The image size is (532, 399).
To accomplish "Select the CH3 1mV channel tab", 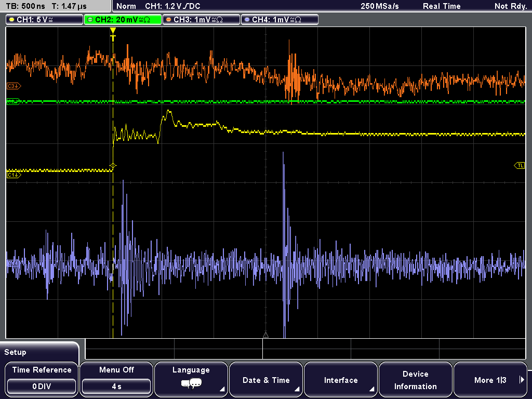I will (201, 20).
